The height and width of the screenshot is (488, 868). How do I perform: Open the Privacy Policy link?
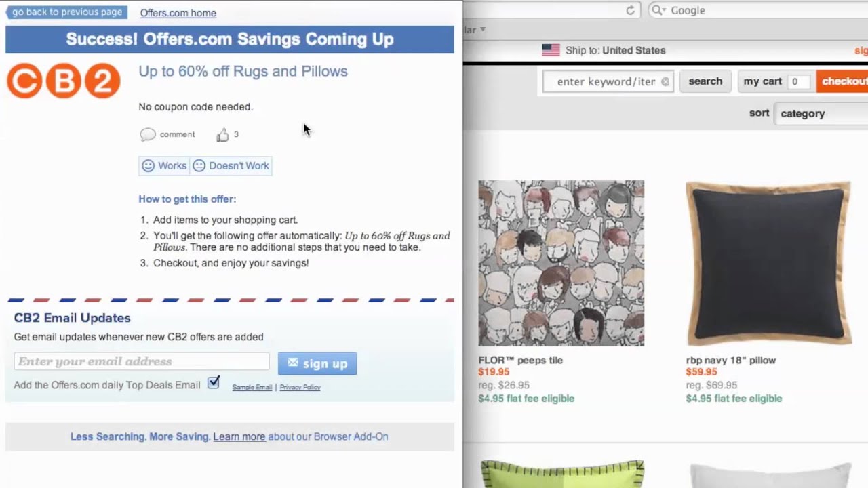[300, 387]
